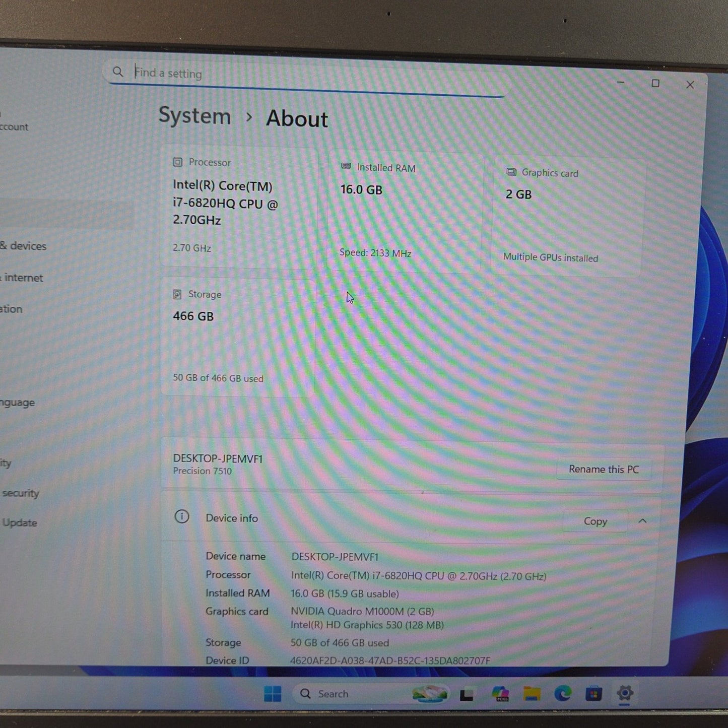Viewport: 728px width, 728px height.
Task: Select Intel(R) HD Graphics 530 text
Action: (367, 625)
